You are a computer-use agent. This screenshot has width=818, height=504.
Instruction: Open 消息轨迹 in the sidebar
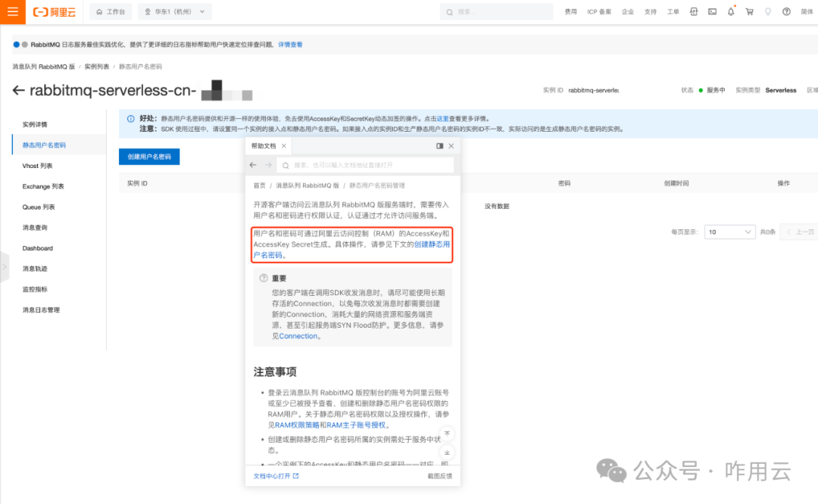(x=35, y=269)
